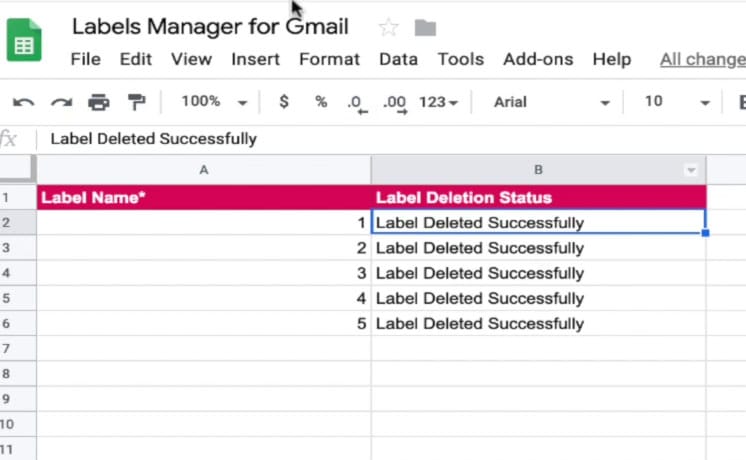Viewport: 746px width, 460px height.
Task: Select row 10 header
Action: click(x=18, y=424)
